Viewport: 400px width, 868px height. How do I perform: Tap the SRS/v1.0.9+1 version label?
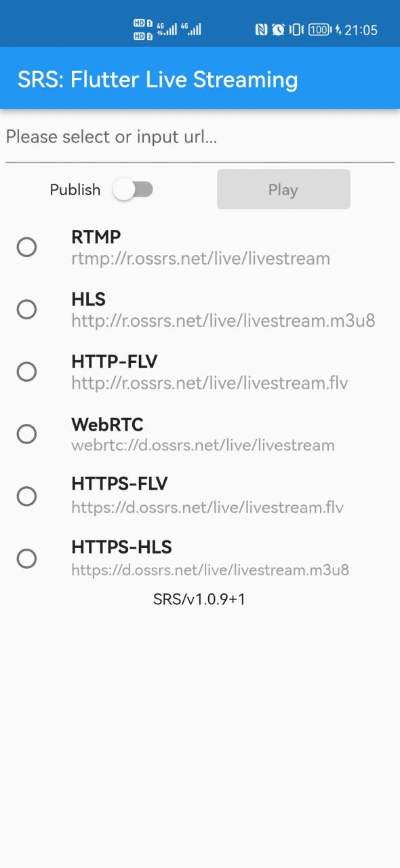(199, 599)
